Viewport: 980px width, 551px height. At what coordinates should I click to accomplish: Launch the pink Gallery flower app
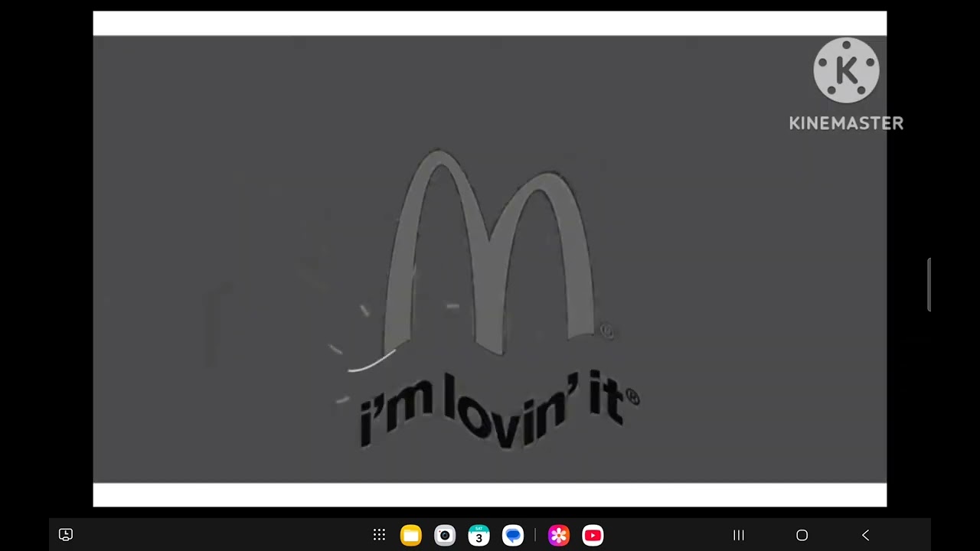(x=559, y=535)
